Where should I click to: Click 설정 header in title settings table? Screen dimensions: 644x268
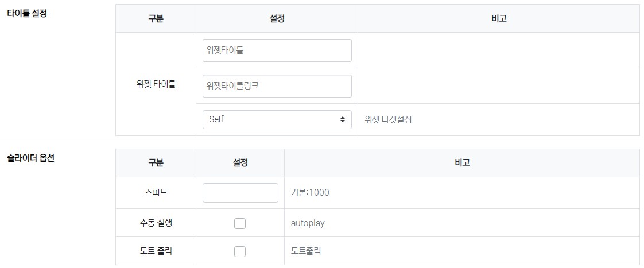tap(277, 19)
